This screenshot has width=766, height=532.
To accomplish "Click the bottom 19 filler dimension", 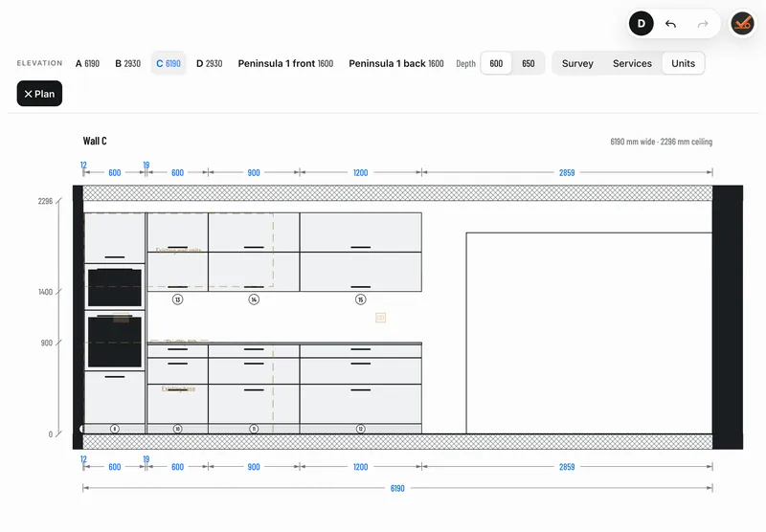I will pyautogui.click(x=146, y=459).
